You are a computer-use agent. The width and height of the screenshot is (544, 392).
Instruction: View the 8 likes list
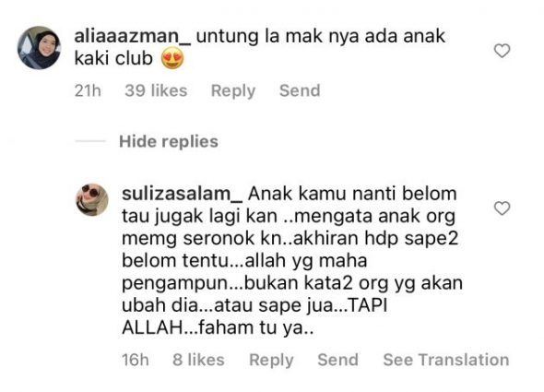198,360
